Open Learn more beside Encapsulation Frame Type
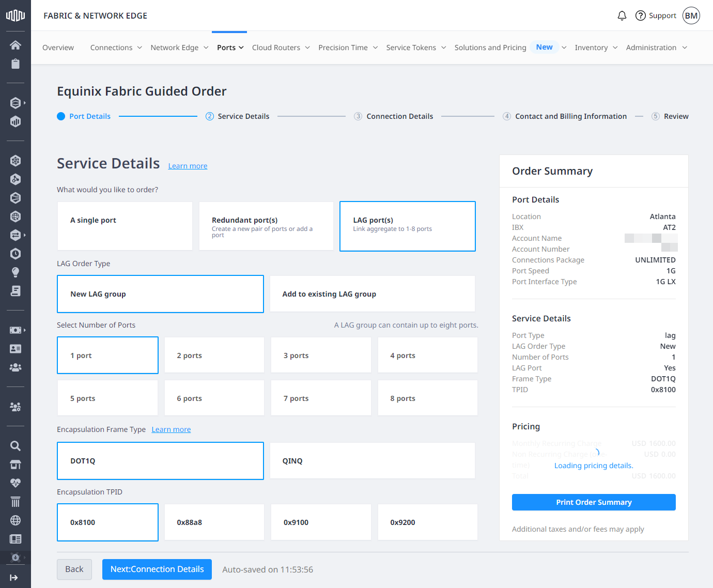This screenshot has width=713, height=588. 171,429
